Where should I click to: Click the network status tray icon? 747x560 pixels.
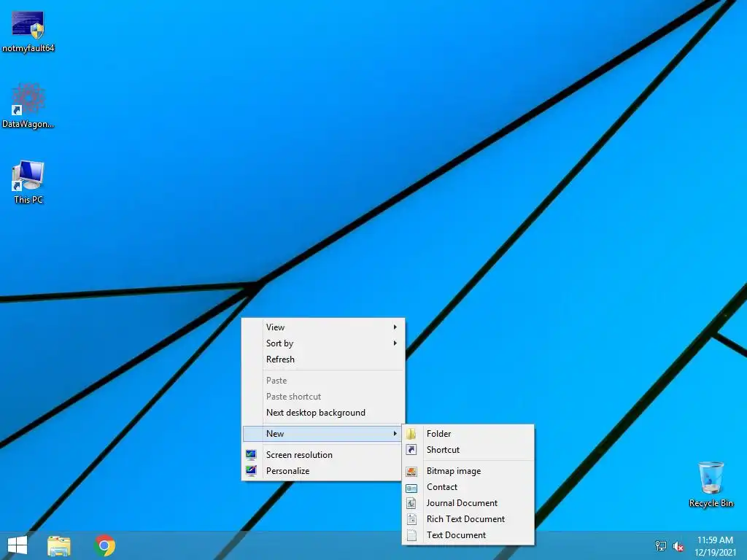point(661,545)
